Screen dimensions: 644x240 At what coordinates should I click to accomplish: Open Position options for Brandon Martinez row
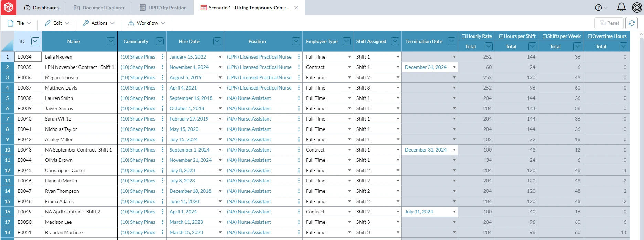(299, 232)
